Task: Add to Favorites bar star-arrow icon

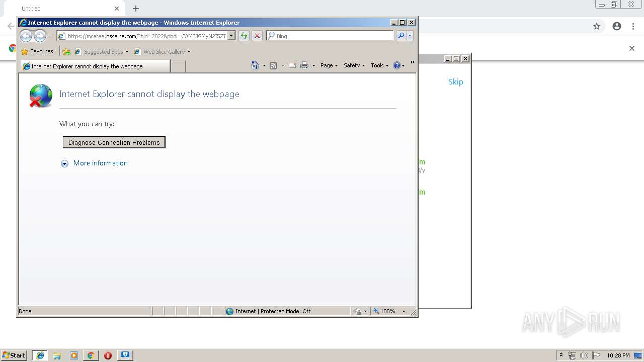Action: tap(66, 51)
